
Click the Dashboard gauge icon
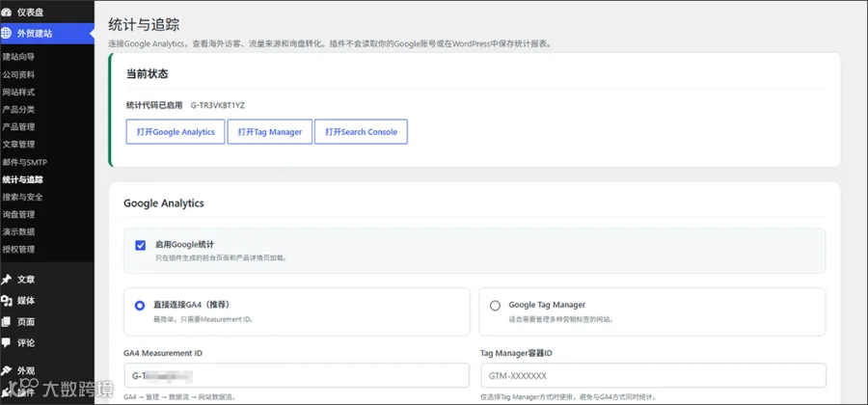click(x=7, y=13)
